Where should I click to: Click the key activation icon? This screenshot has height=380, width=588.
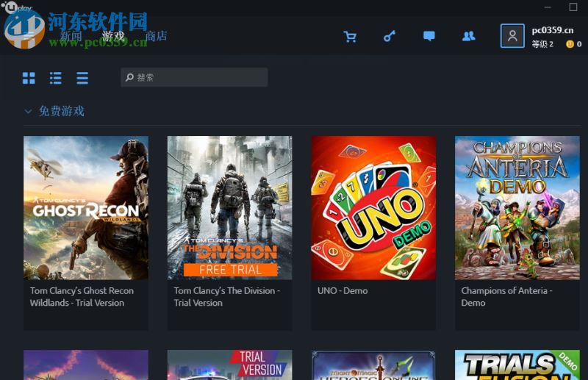coord(390,37)
